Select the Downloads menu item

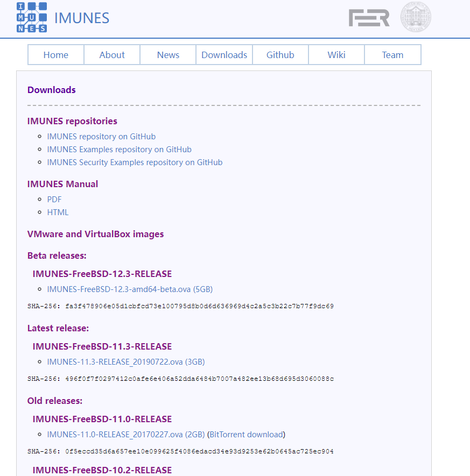(x=224, y=55)
